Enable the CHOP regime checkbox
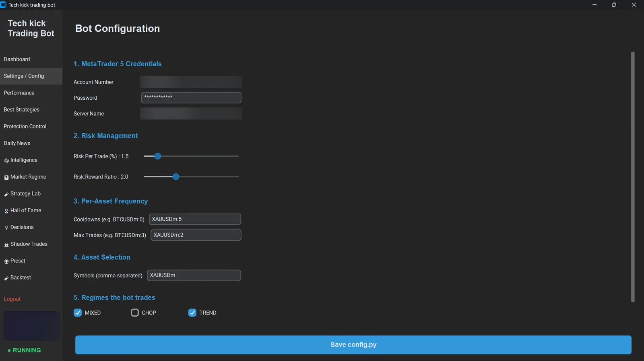 coord(135,313)
